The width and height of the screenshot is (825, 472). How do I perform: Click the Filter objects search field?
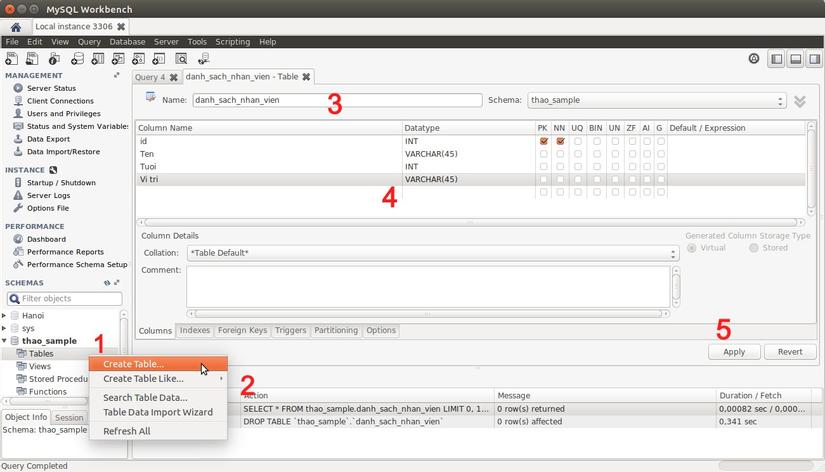[x=65, y=298]
